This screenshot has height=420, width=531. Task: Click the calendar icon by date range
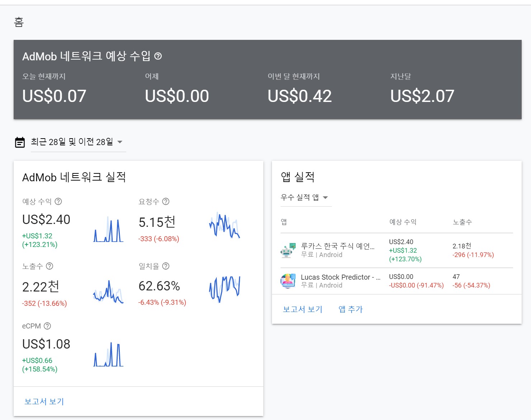point(20,142)
